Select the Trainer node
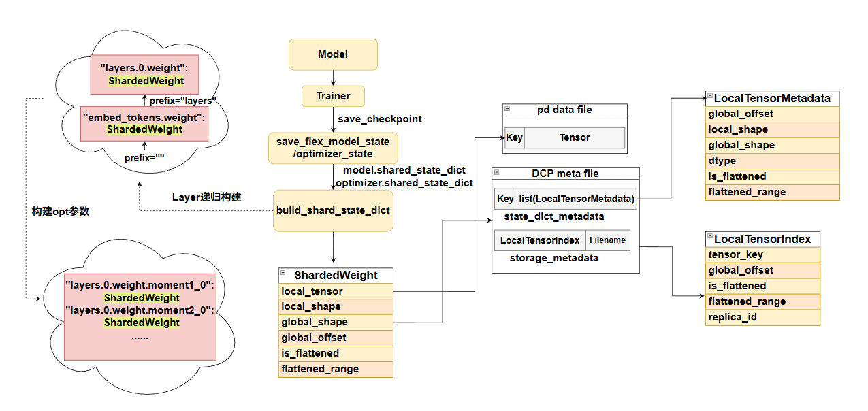The width and height of the screenshot is (868, 411). pyautogui.click(x=333, y=96)
